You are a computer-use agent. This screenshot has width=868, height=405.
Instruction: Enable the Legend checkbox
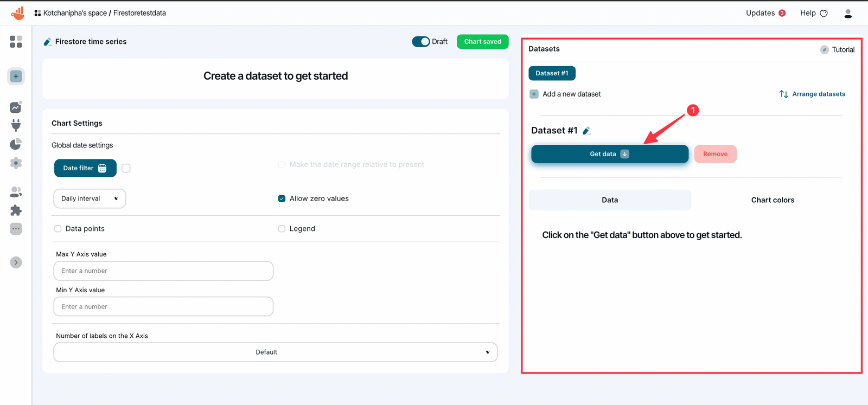point(282,229)
